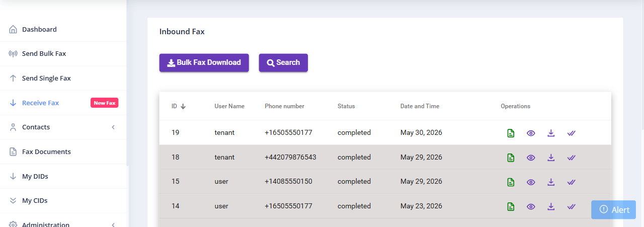Click the Send Bulk Fax broadcast icon
The image size is (644, 227).
13,54
